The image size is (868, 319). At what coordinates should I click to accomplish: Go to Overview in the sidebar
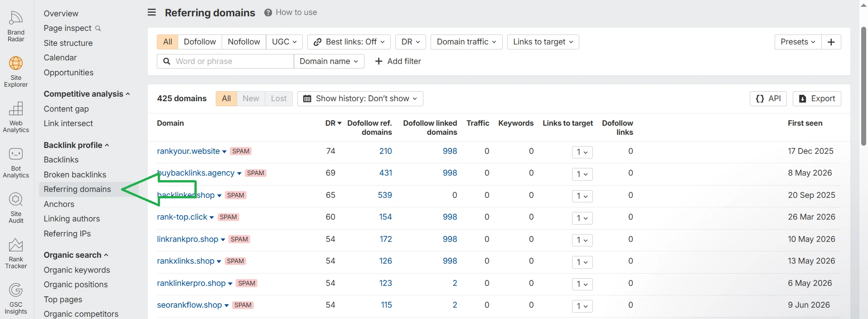61,14
